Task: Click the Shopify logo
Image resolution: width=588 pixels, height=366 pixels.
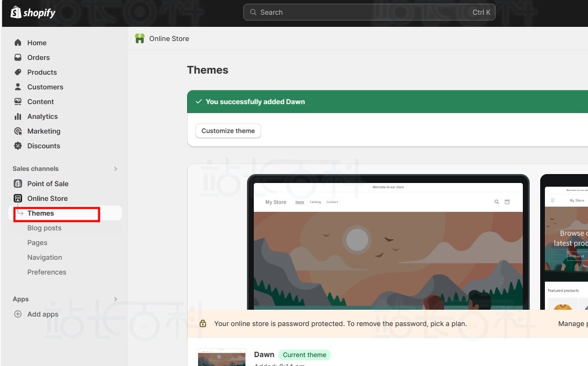Action: pos(33,13)
